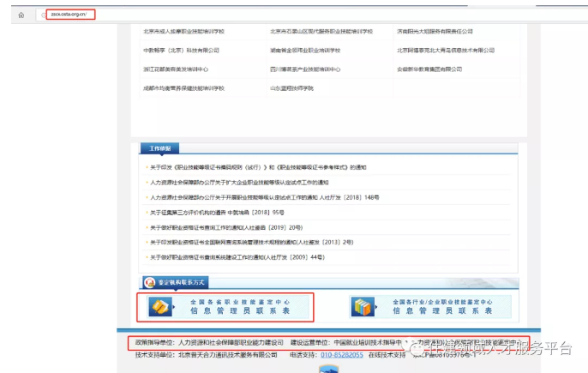Click the browser home icon
Image resolution: width=588 pixels, height=373 pixels.
click(x=21, y=15)
